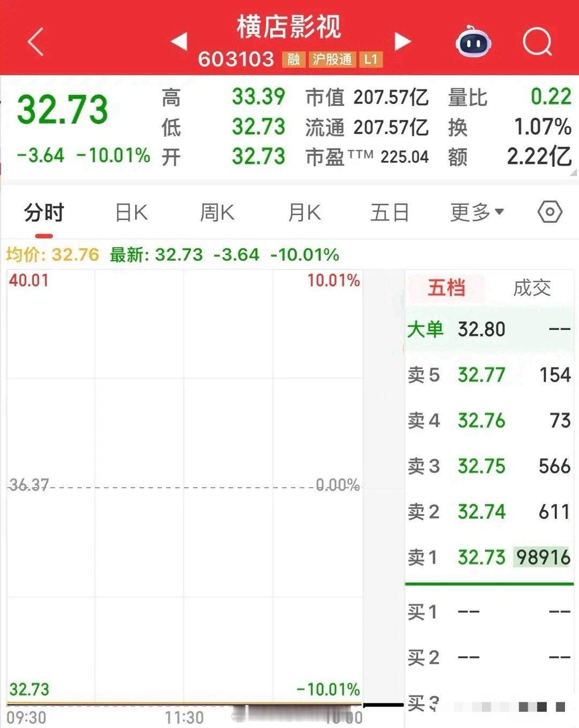Open search with magnifier icon
This screenshot has height=728, width=579.
pyautogui.click(x=537, y=41)
